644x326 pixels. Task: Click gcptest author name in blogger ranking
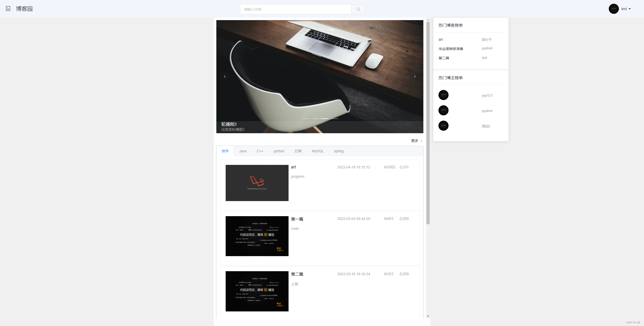tap(487, 111)
